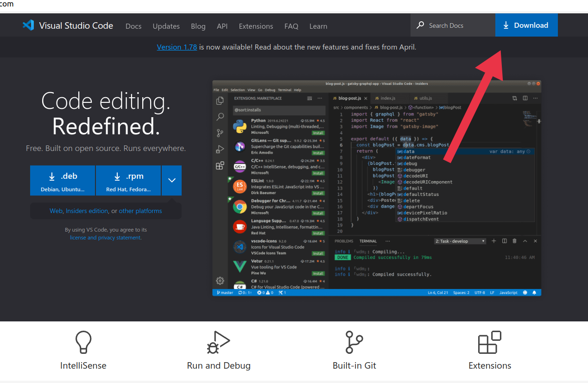Click the Visual Studio Code logo icon
The image size is (588, 383).
point(28,25)
